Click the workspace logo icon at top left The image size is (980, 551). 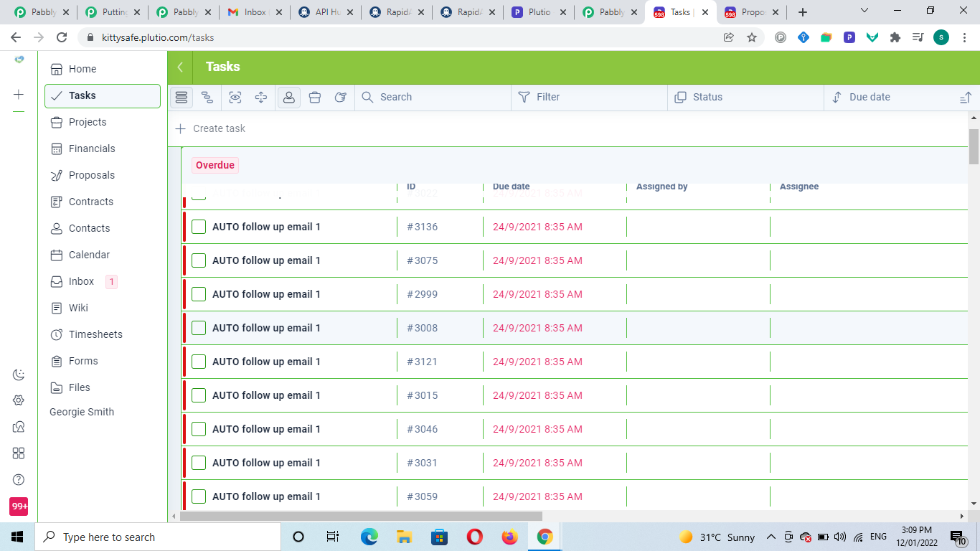coord(19,60)
